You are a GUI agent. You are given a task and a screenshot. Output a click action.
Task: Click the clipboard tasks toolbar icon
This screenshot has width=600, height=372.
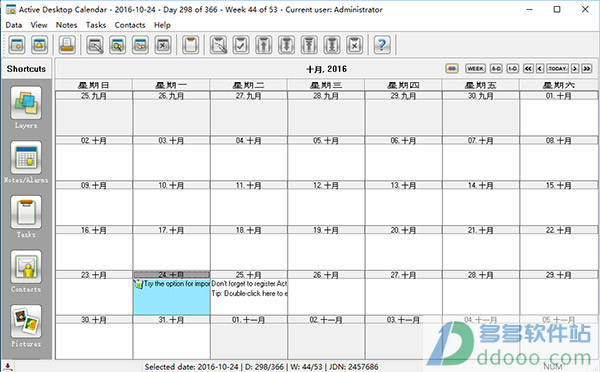pyautogui.click(x=190, y=45)
